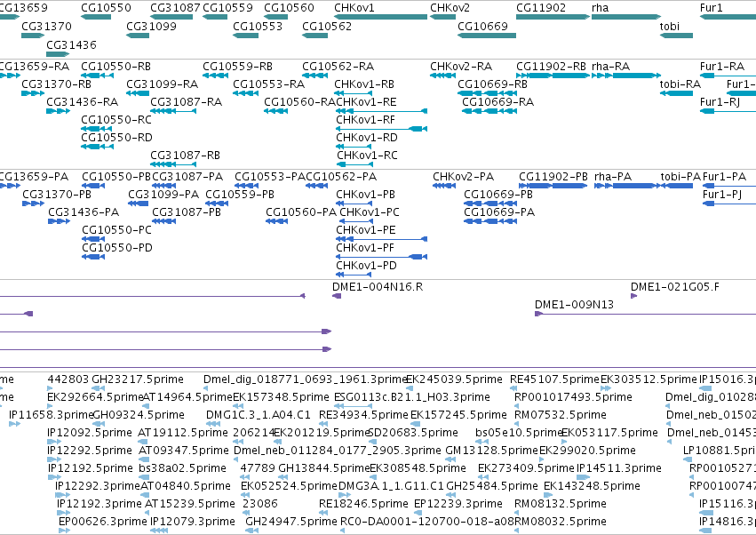Open EST EK245039.5prime
This screenshot has height=535, width=756.
[x=454, y=379]
